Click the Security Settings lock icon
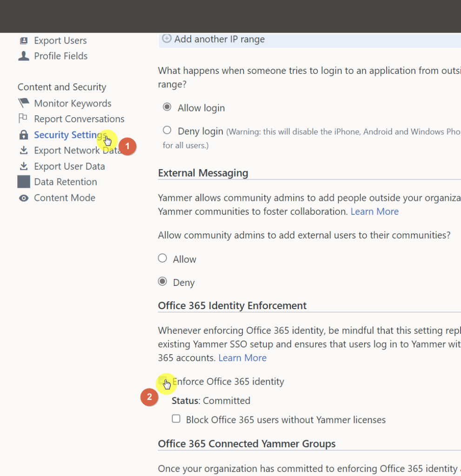 click(x=24, y=135)
